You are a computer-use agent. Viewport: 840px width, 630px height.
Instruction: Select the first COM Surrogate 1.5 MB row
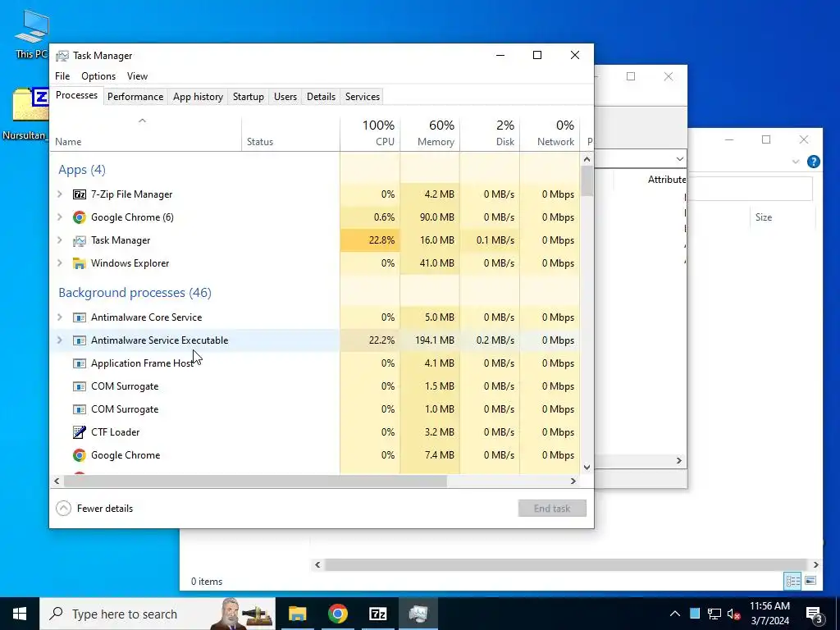[315, 386]
